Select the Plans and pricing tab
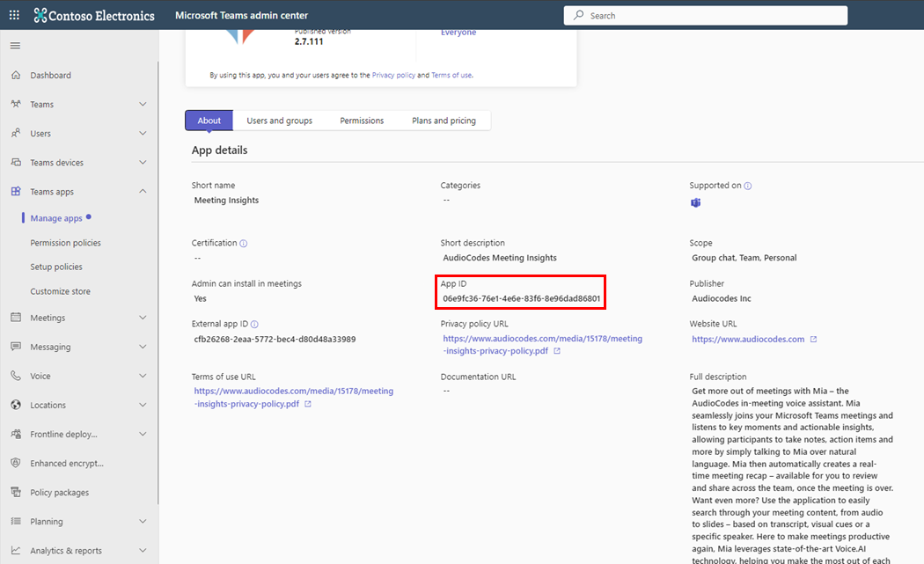Screen dimensions: 924x564 point(444,121)
